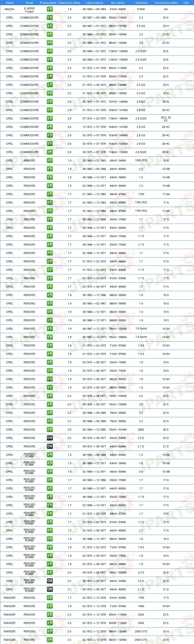
Task: Click the petrol icon in the MAZDA E-SERIE row
Action: [50, 9]
